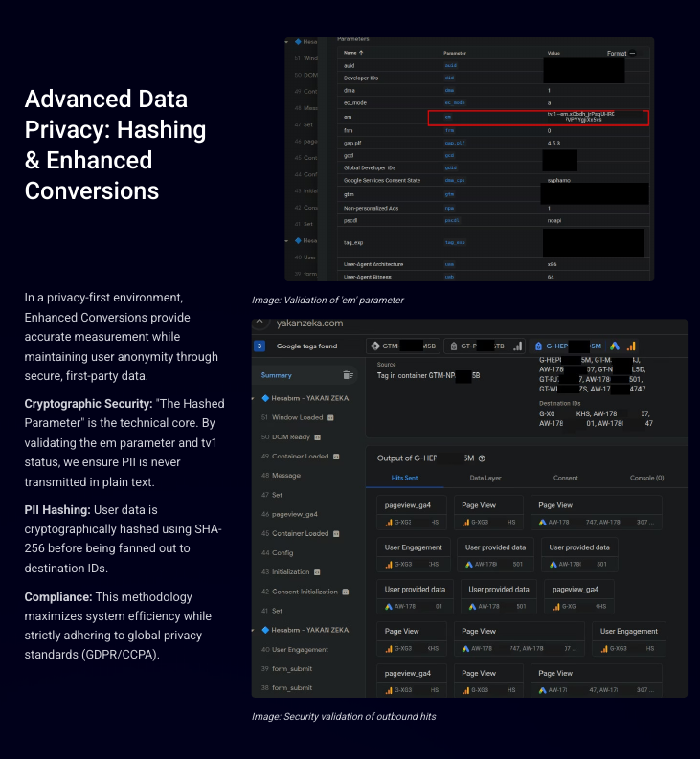Click the 'auid' parameter chip
The height and width of the screenshot is (759, 700).
point(450,65)
